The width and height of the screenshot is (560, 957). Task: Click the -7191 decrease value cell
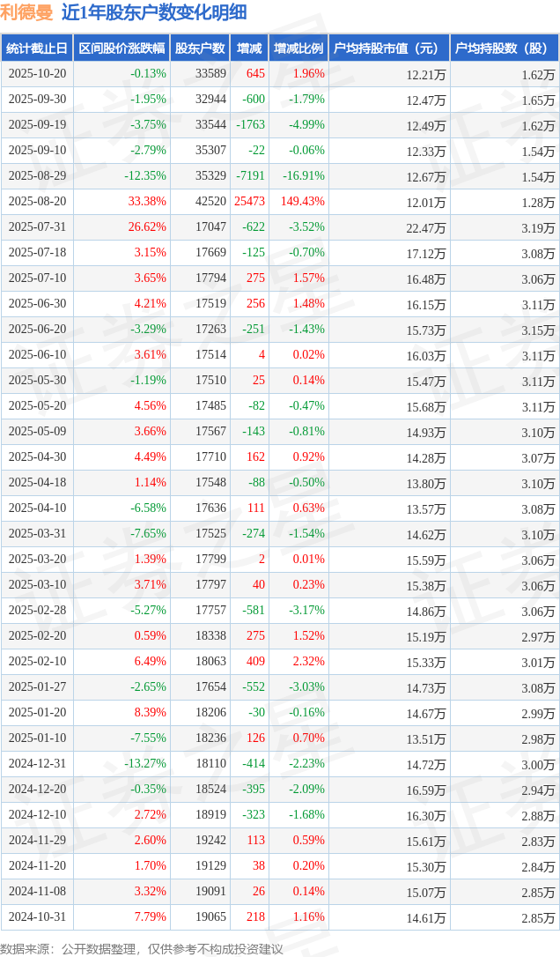pyautogui.click(x=250, y=176)
